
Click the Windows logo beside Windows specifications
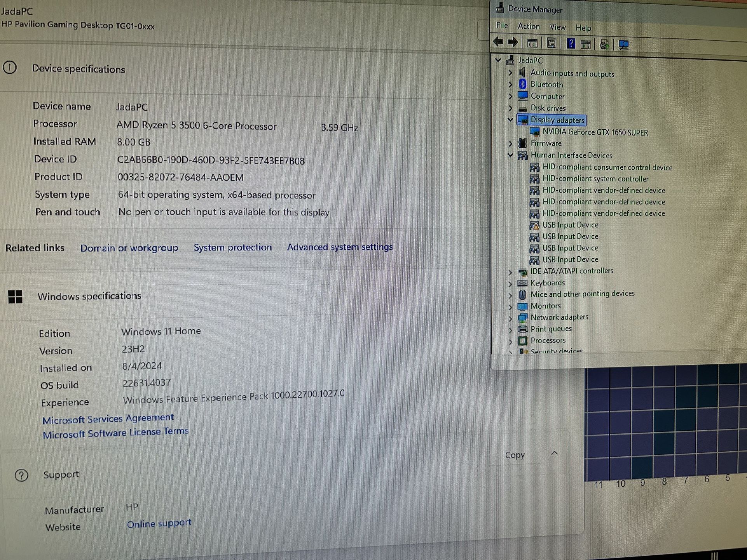pyautogui.click(x=15, y=297)
